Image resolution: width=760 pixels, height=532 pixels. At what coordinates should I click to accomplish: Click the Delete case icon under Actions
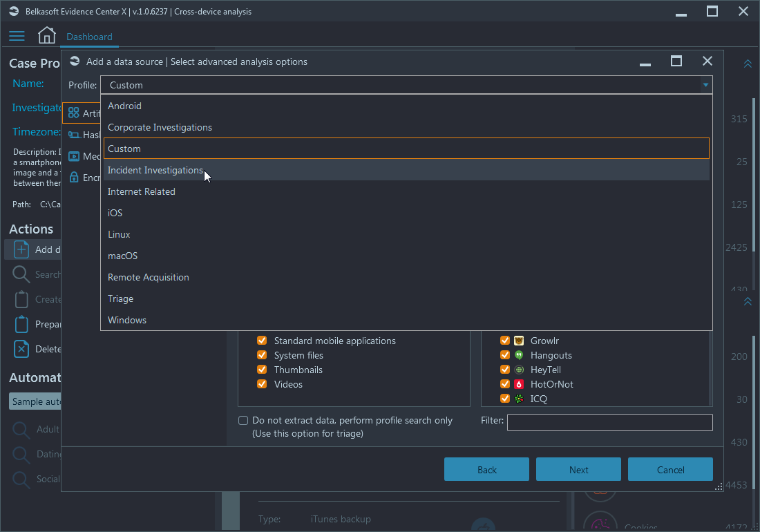(x=21, y=349)
